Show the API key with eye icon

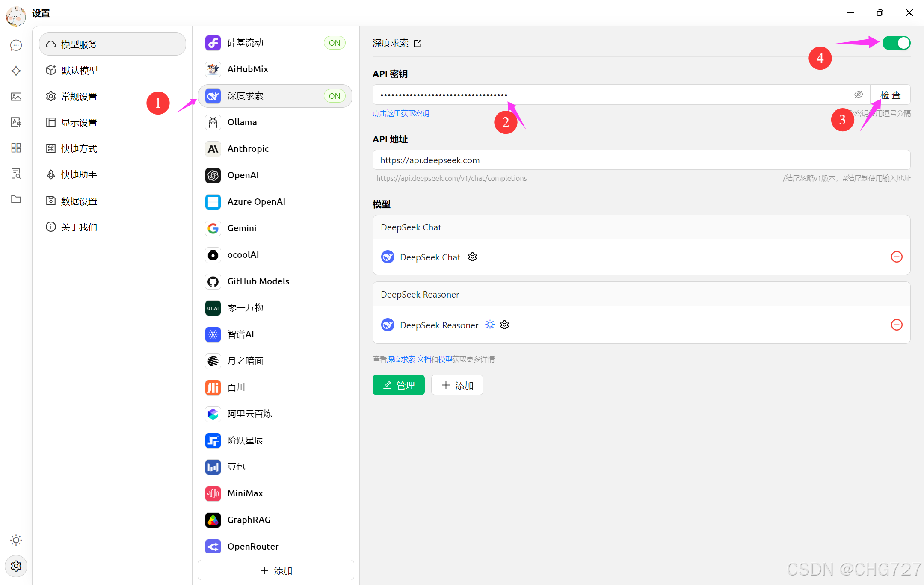[858, 95]
